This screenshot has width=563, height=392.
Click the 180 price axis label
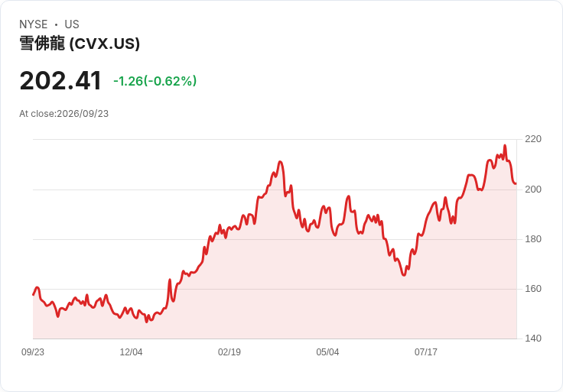(x=533, y=239)
